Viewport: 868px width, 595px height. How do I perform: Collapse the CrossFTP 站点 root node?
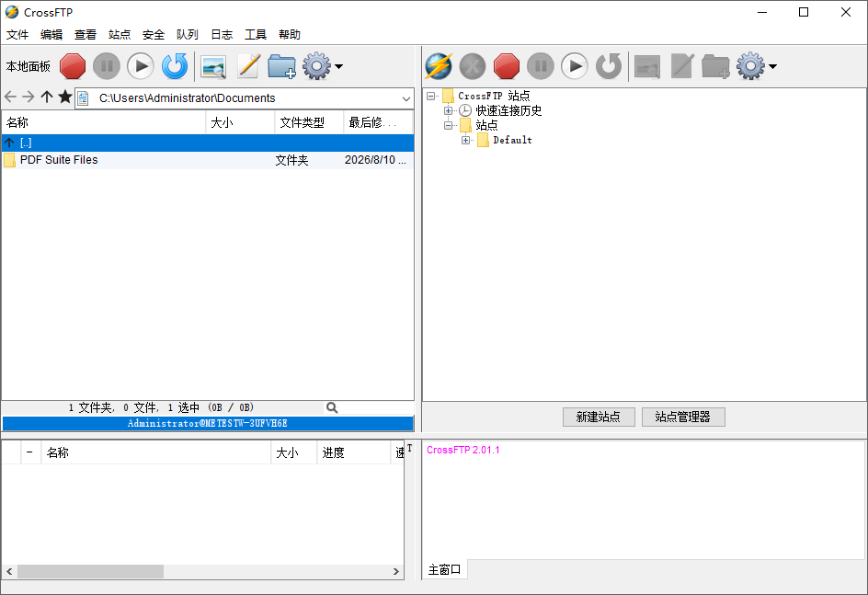(430, 97)
